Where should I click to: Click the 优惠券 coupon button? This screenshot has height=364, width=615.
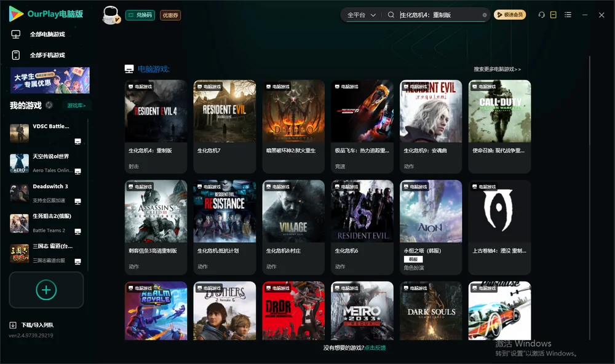tap(170, 15)
